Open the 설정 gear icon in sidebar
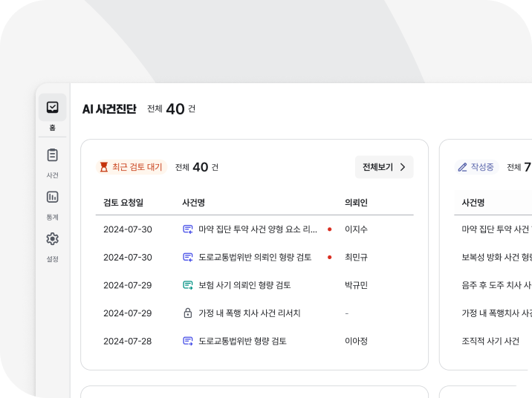The width and height of the screenshot is (532, 398). point(52,239)
